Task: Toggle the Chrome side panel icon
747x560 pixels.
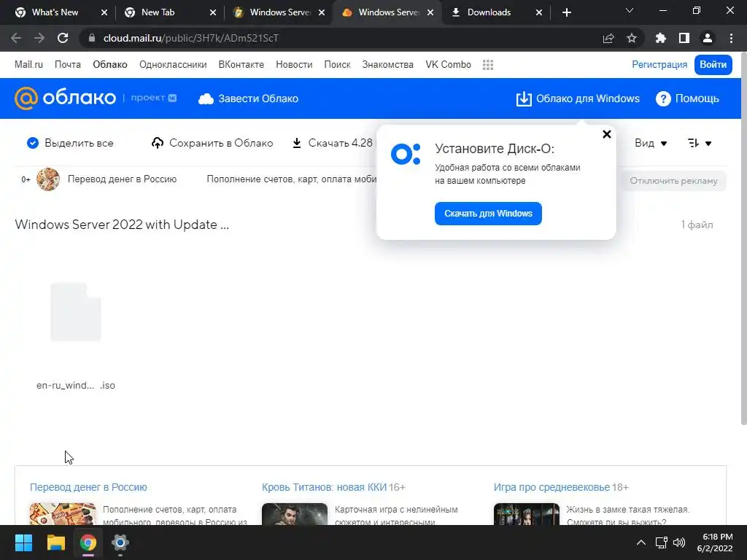Action: coord(684,38)
